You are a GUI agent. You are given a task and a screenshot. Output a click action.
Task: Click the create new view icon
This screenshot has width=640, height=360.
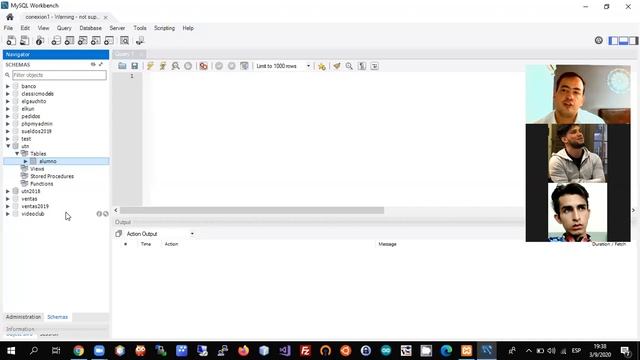pyautogui.click(x=82, y=40)
